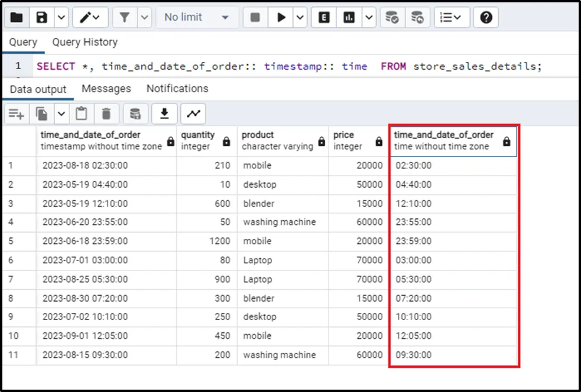Open the Notifications tab
Viewport: 581px width, 392px height.
(x=177, y=89)
